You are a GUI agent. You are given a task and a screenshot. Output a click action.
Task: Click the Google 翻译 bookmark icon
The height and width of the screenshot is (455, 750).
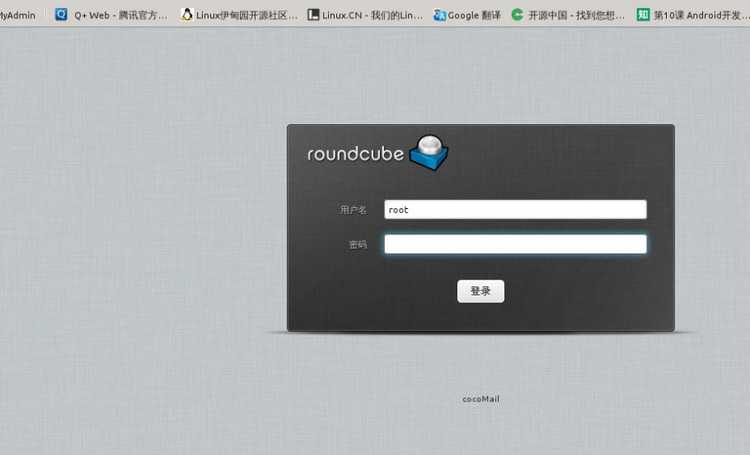[440, 15]
